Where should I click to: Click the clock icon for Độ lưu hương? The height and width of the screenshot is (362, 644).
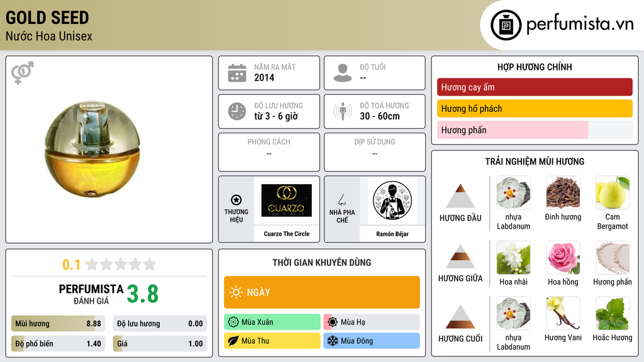click(237, 111)
